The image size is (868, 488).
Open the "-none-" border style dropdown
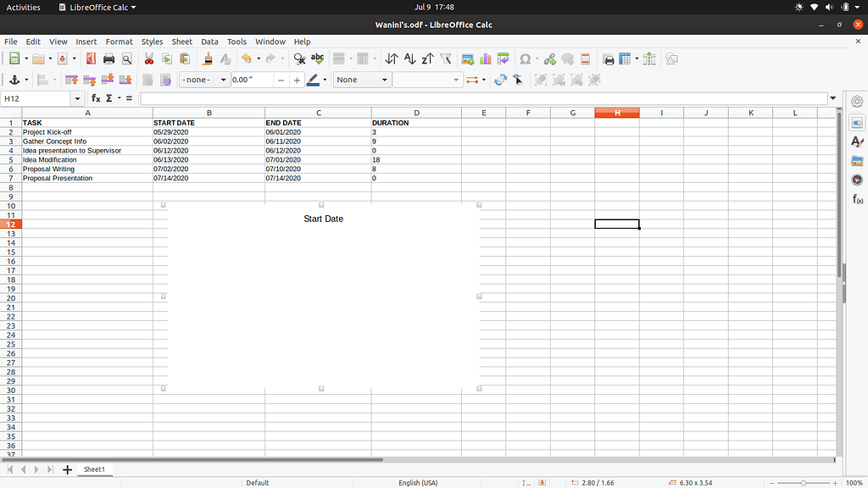[222, 80]
